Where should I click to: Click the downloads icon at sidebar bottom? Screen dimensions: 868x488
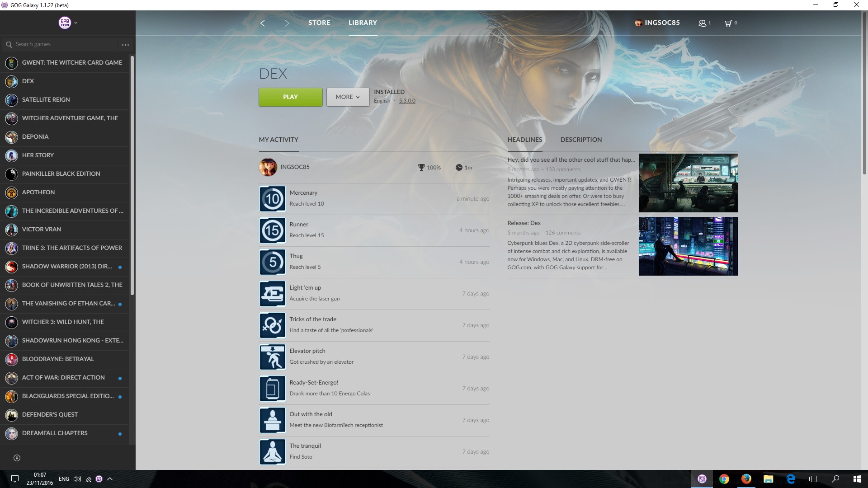tap(17, 458)
